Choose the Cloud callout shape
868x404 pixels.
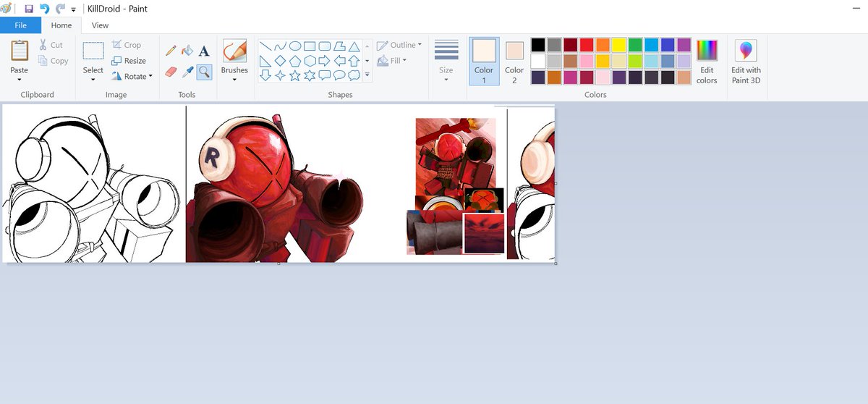[354, 75]
